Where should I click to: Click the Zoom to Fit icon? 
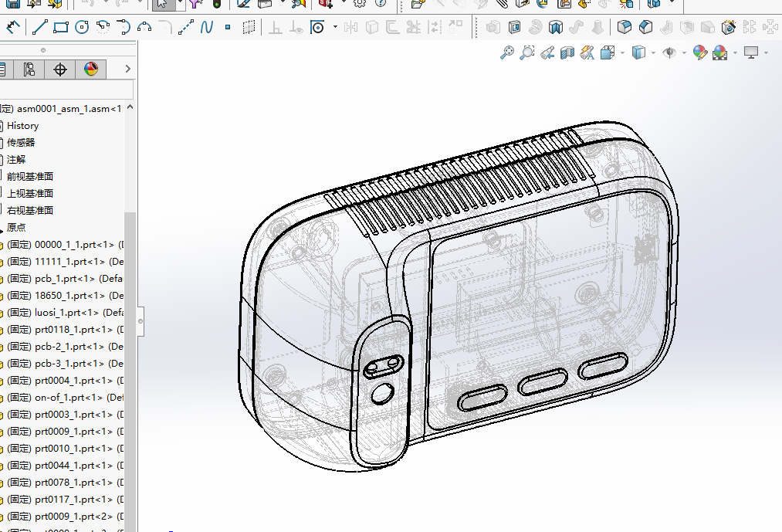(507, 53)
